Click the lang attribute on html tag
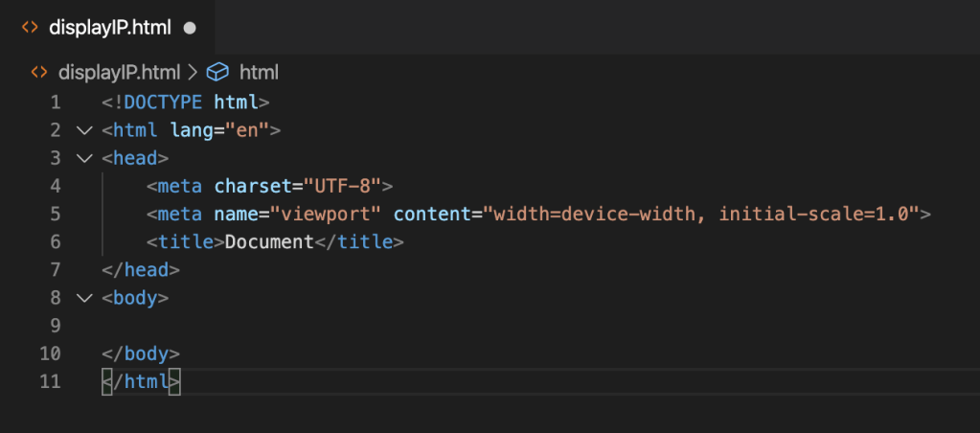Viewport: 980px width, 433px height. click(x=193, y=130)
